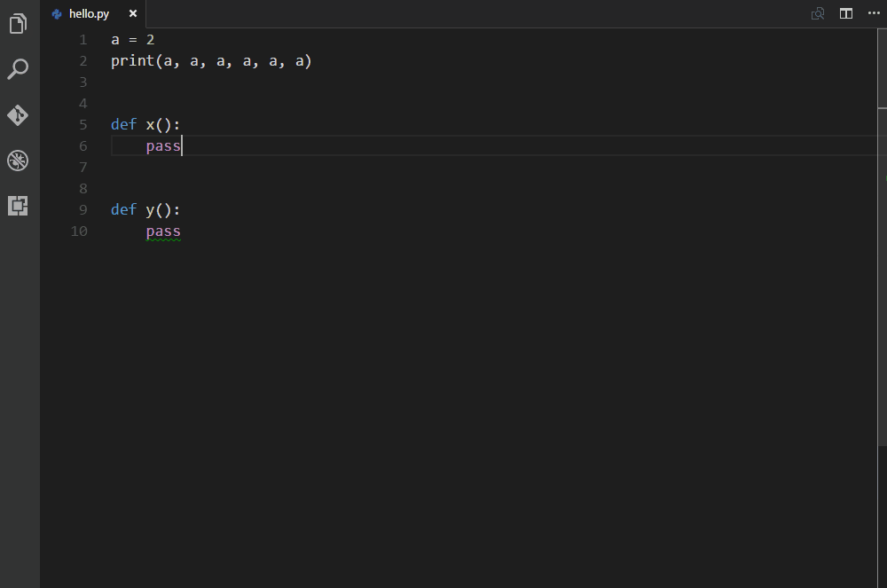Close the hello.py tab

click(132, 13)
